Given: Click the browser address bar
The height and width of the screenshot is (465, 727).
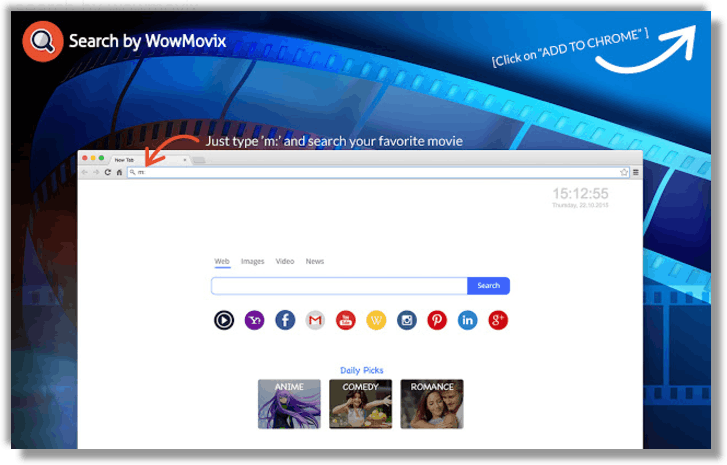Looking at the screenshot, I should coord(378,172).
